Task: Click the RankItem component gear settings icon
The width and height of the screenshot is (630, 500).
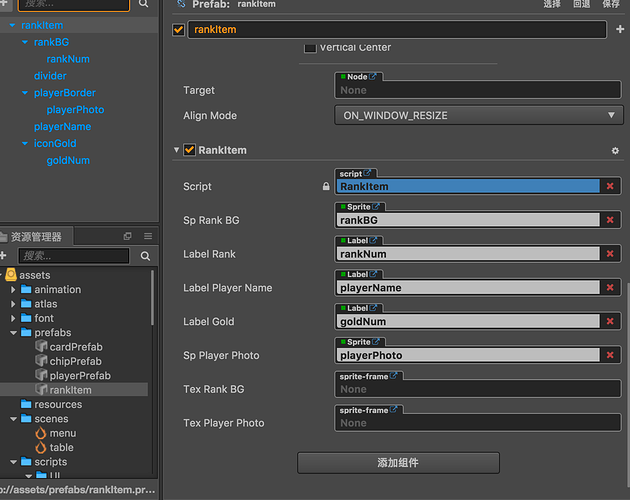Action: (x=615, y=151)
